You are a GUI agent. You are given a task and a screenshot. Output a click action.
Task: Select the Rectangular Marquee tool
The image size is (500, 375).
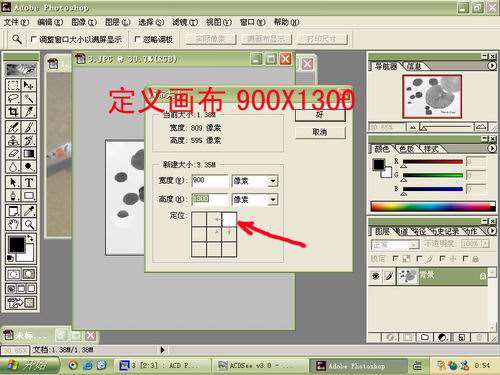13,85
